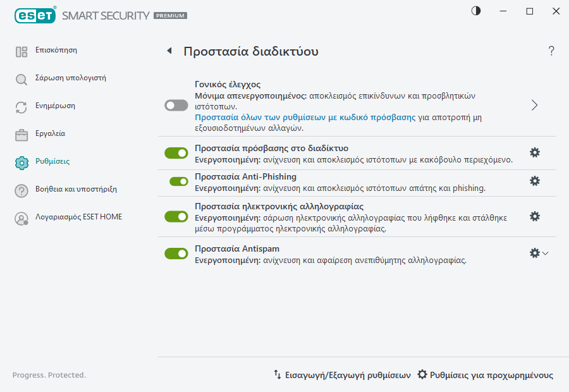Click the Ενημέρωση refresh icon in sidebar
Viewport: 569px width, 392px height.
pos(21,106)
